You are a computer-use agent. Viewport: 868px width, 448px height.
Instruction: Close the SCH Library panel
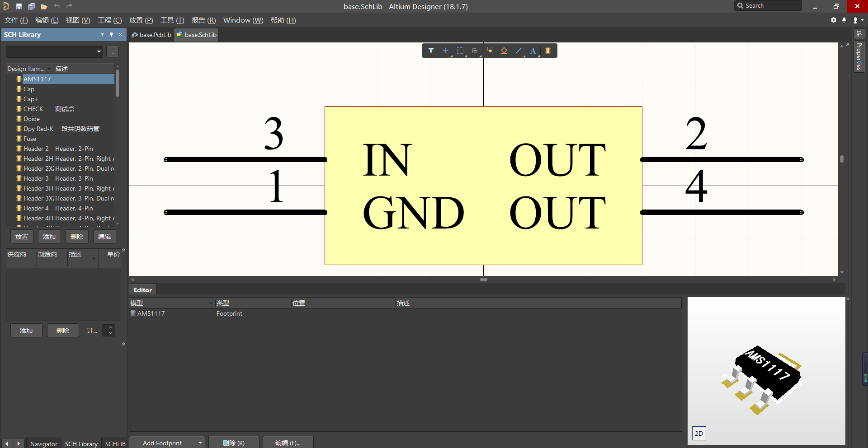[120, 34]
